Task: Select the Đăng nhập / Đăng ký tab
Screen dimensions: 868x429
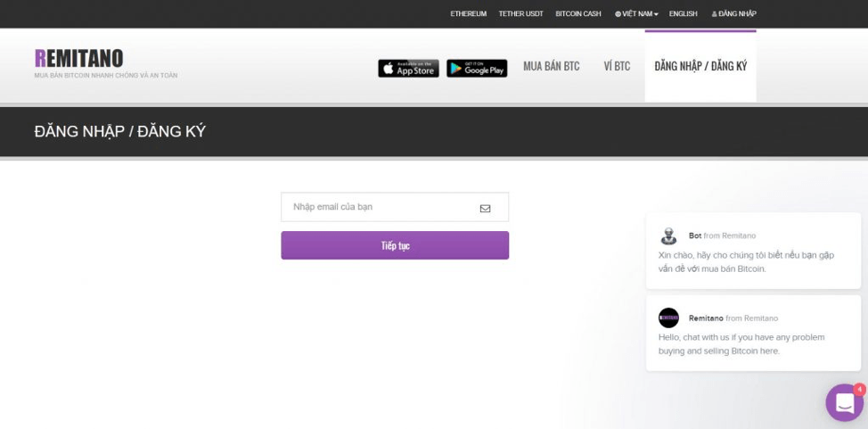Action: tap(700, 67)
